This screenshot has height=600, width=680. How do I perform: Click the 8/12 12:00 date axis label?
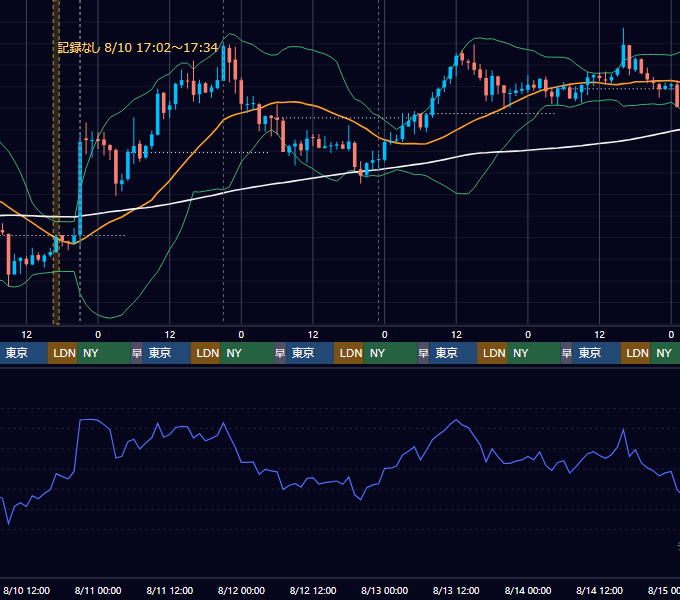[313, 590]
